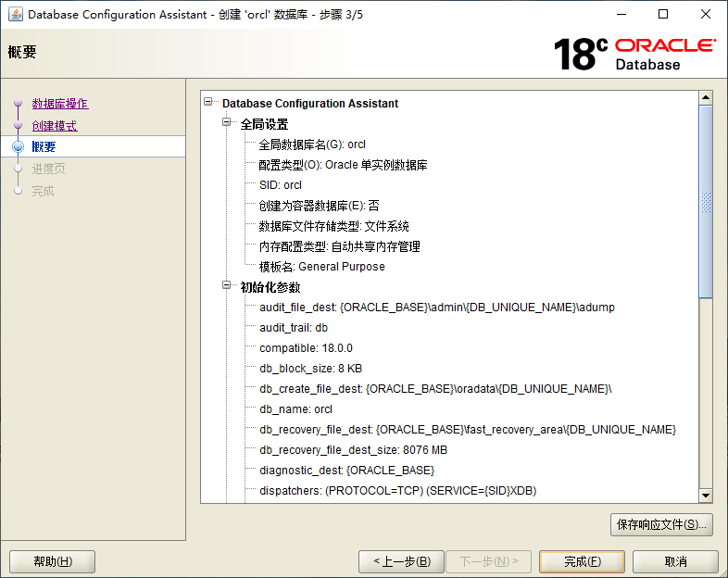Select Database Configuration Assistant root label

[310, 104]
